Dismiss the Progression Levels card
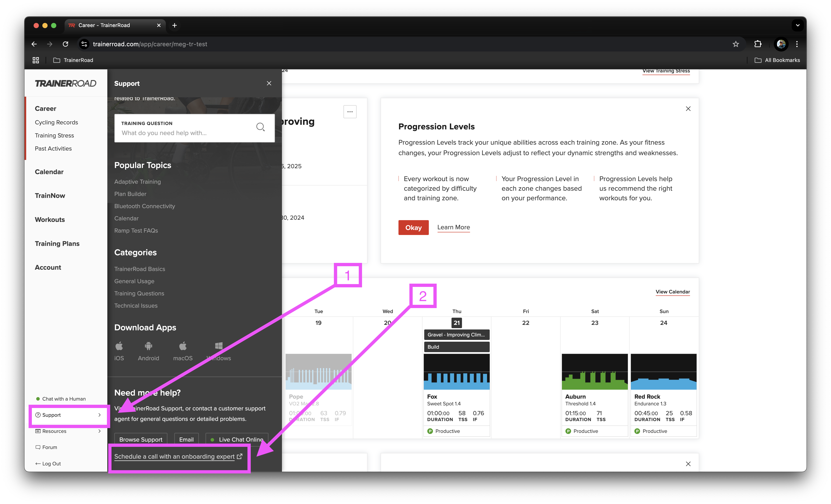The width and height of the screenshot is (831, 504). click(688, 109)
